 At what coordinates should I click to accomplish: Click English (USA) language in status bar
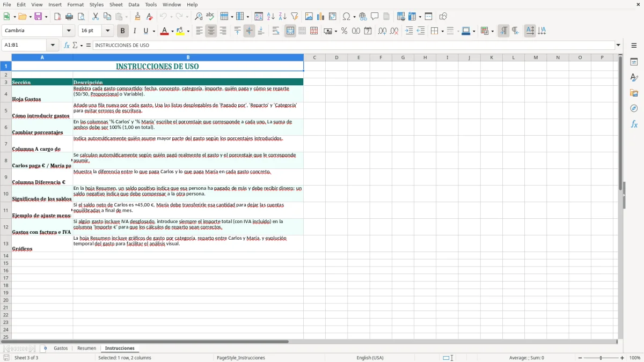click(x=370, y=358)
